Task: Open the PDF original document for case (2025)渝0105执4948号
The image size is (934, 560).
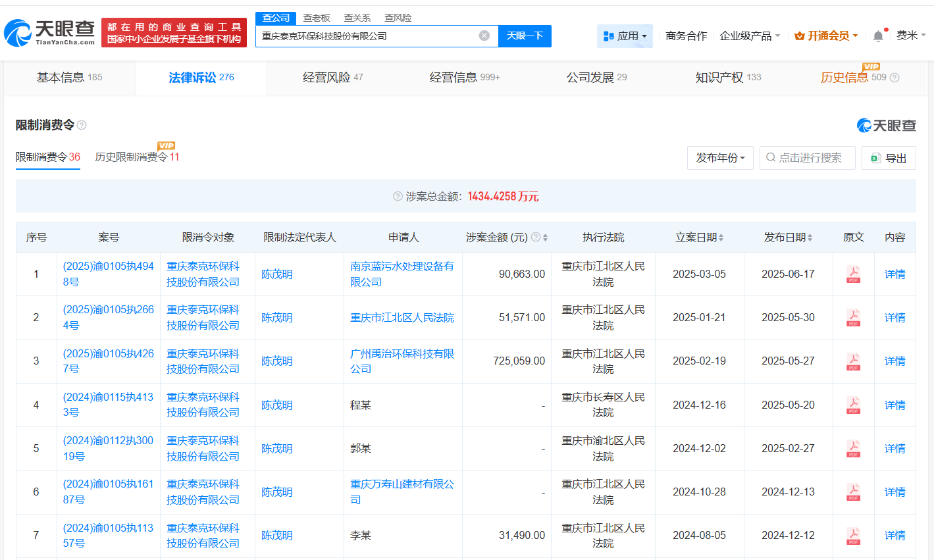Action: 853,274
